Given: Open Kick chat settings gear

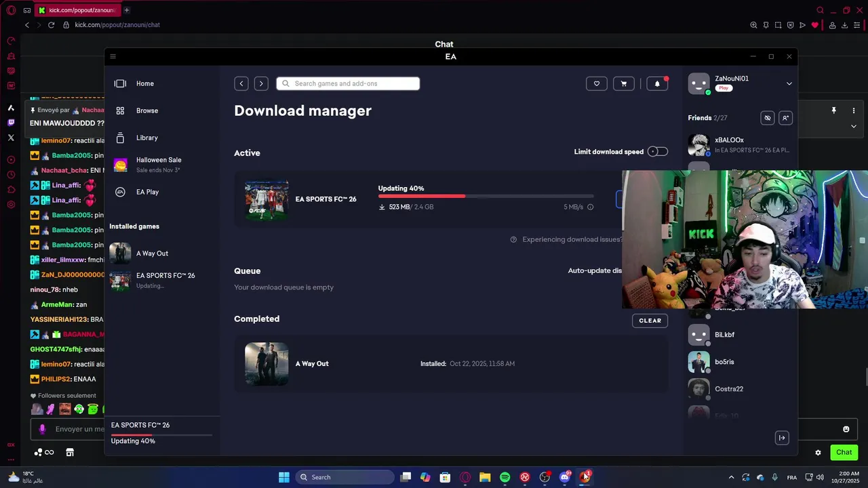Looking at the screenshot, I should pyautogui.click(x=818, y=453).
